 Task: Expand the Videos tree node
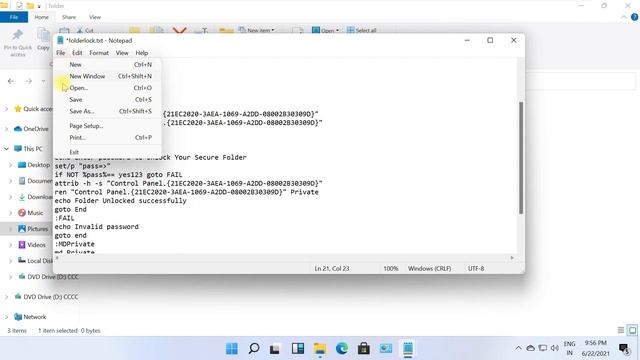click(11, 245)
